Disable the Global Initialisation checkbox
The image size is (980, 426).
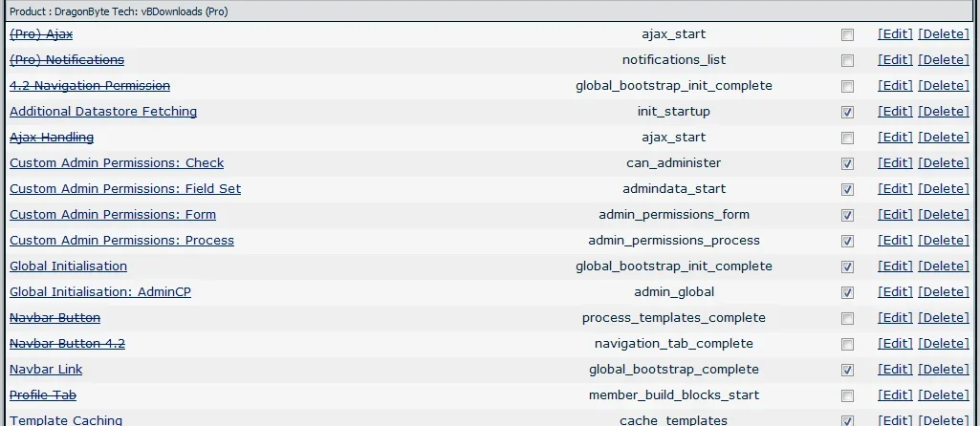click(847, 267)
